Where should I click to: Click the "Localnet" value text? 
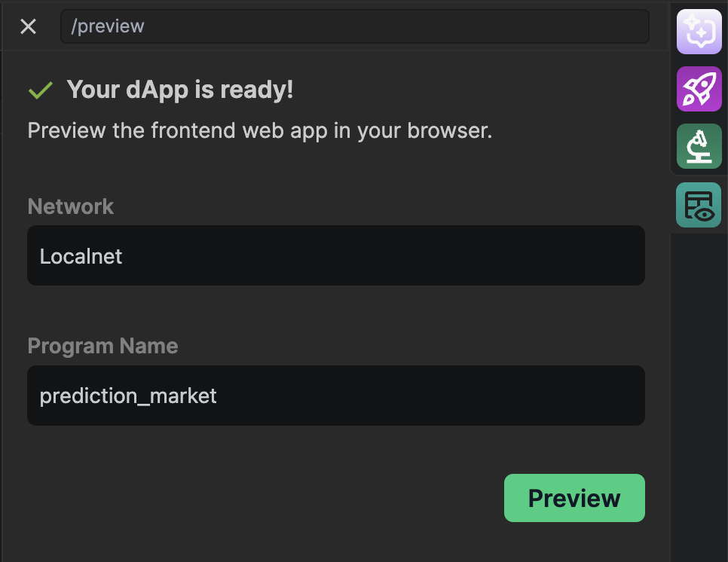click(x=81, y=256)
